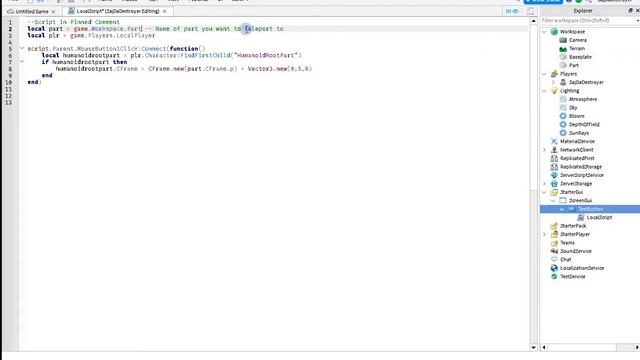640x360 pixels.
Task: Collapse the function block on line 5
Action: pyautogui.click(x=22, y=49)
